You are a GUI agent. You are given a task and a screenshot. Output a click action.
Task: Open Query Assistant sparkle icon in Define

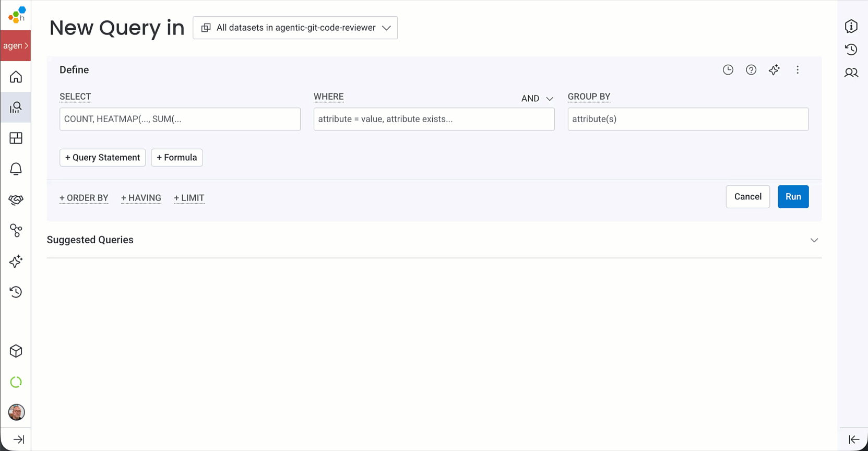tap(774, 70)
